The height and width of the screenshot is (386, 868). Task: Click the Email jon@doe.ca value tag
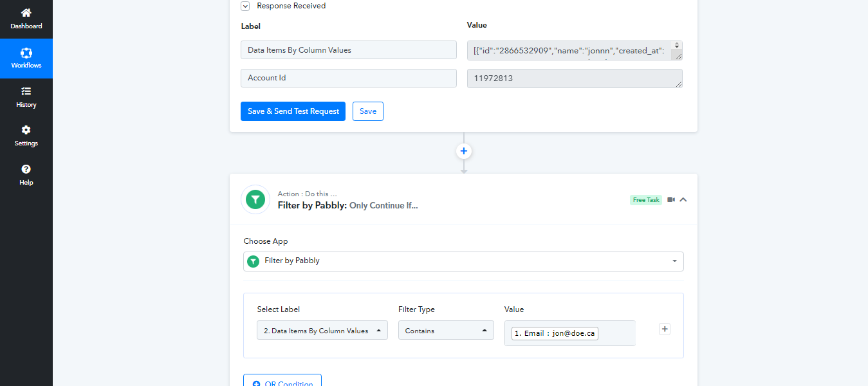555,334
